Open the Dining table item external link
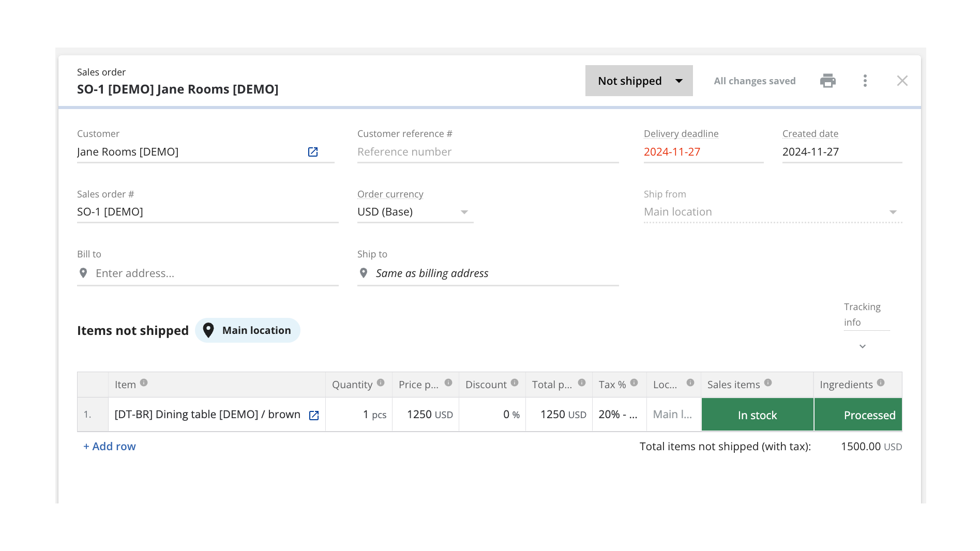Screen dimensions: 980x551 click(313, 415)
